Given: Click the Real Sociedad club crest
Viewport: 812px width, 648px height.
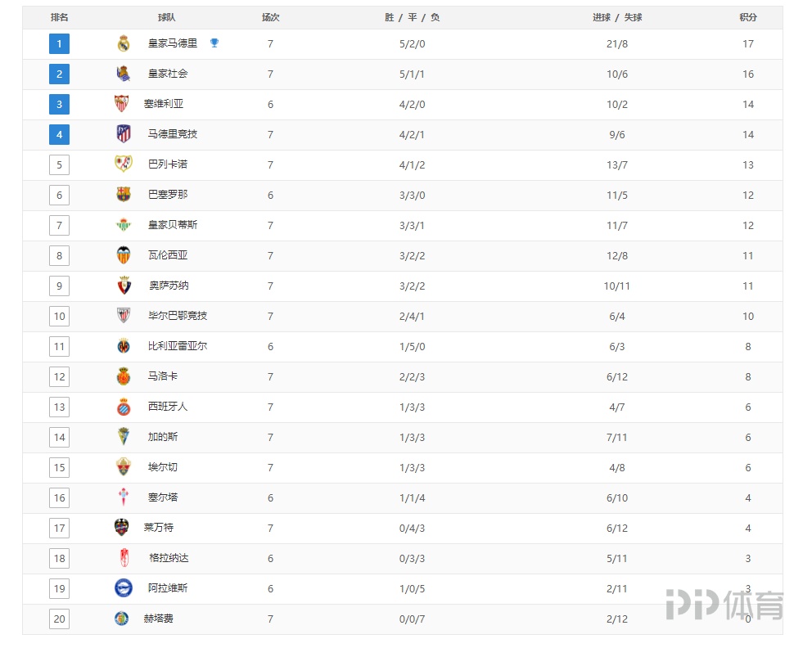Looking at the screenshot, I should (x=124, y=74).
